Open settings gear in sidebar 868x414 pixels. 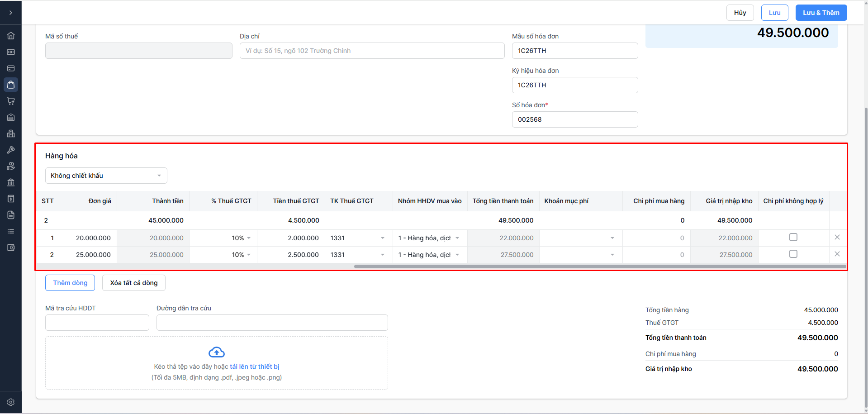click(x=11, y=402)
